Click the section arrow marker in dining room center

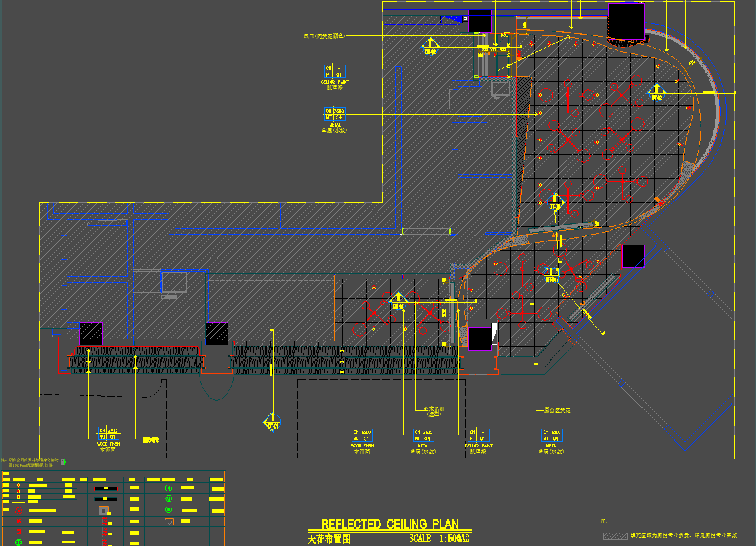(x=555, y=202)
